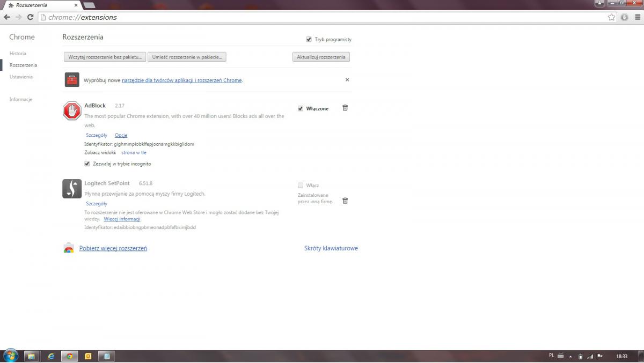Open the last pinned taskbar application
The height and width of the screenshot is (363, 644).
(x=107, y=356)
